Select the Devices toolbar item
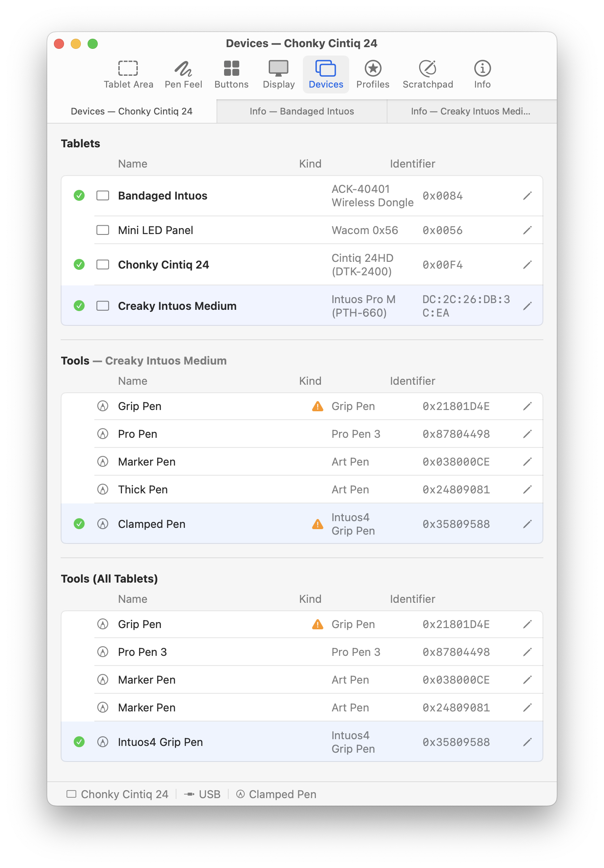This screenshot has height=868, width=604. [x=326, y=75]
